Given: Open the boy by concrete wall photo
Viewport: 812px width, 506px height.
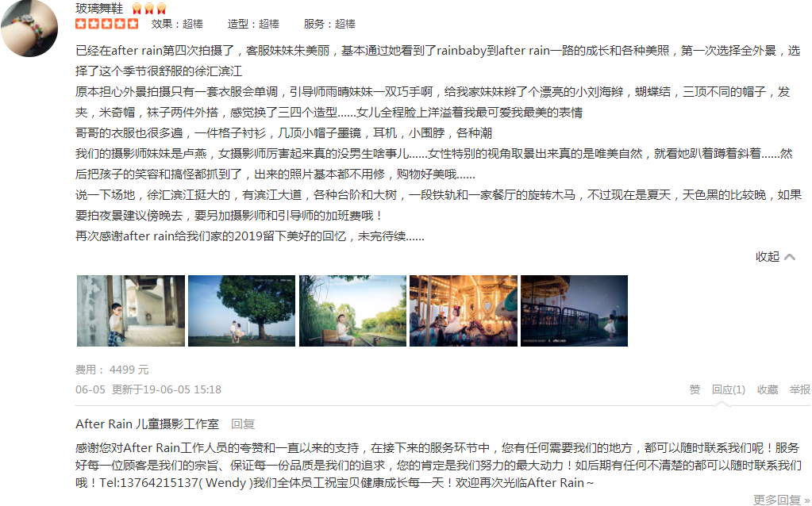Looking at the screenshot, I should (131, 311).
